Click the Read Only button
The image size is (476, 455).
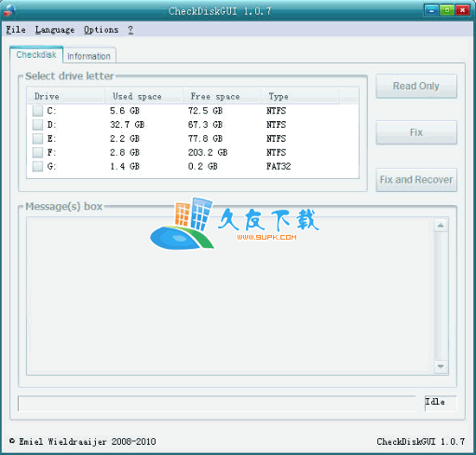click(416, 86)
